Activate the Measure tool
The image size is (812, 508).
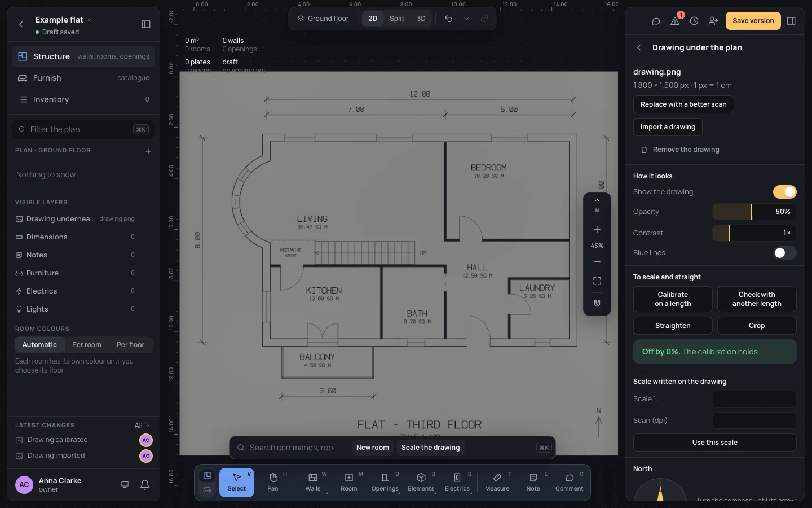point(497,483)
